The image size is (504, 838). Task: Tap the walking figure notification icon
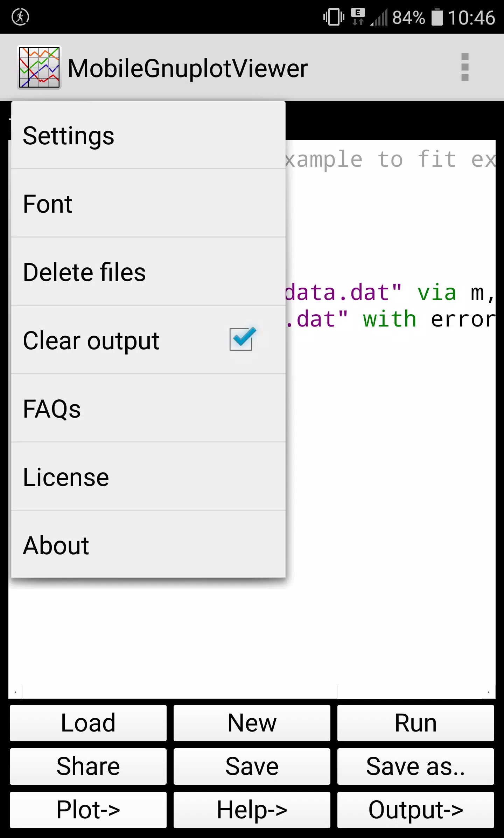click(20, 17)
